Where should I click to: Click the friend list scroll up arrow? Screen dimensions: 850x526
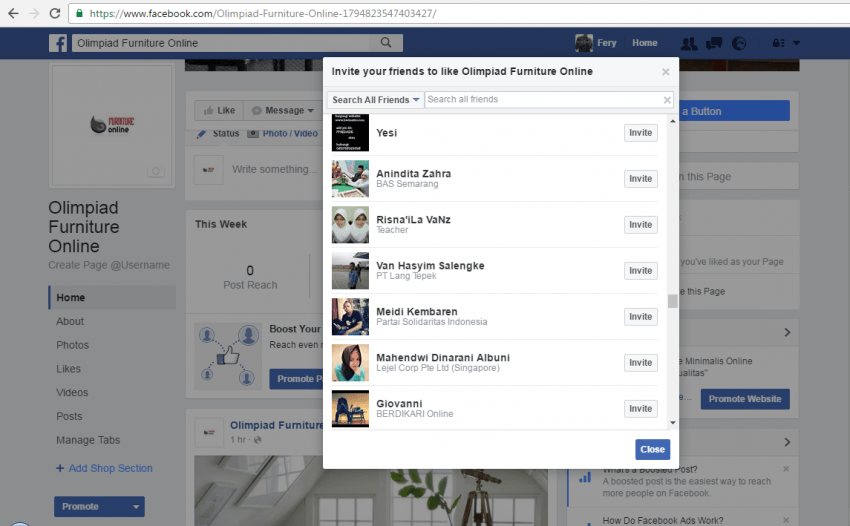[x=673, y=121]
